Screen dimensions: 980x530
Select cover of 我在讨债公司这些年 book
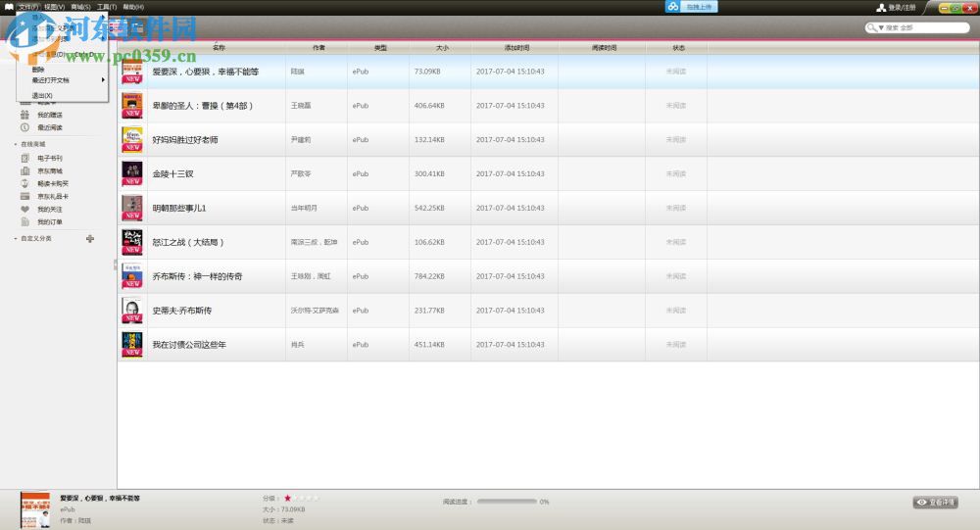pos(132,345)
